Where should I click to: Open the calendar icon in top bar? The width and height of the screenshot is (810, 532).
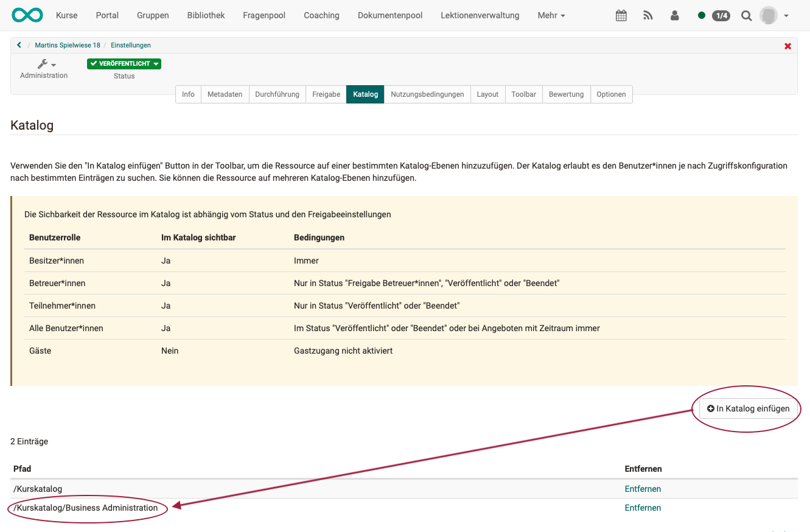(621, 16)
